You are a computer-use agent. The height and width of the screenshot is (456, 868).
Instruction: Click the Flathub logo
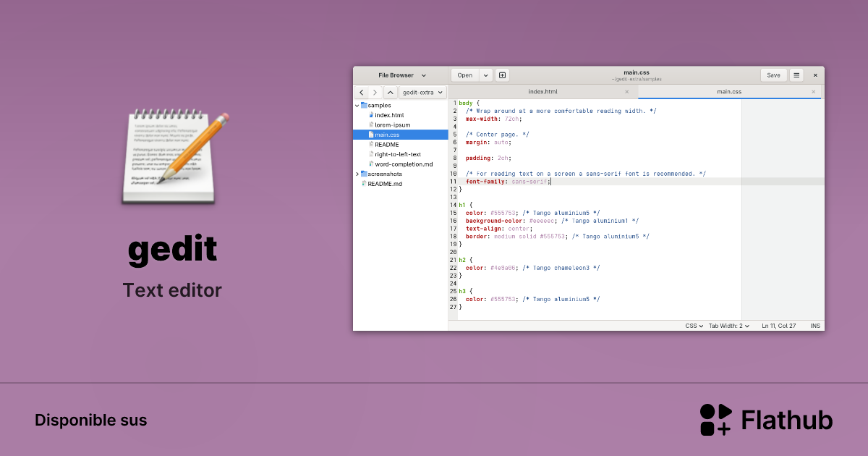716,419
